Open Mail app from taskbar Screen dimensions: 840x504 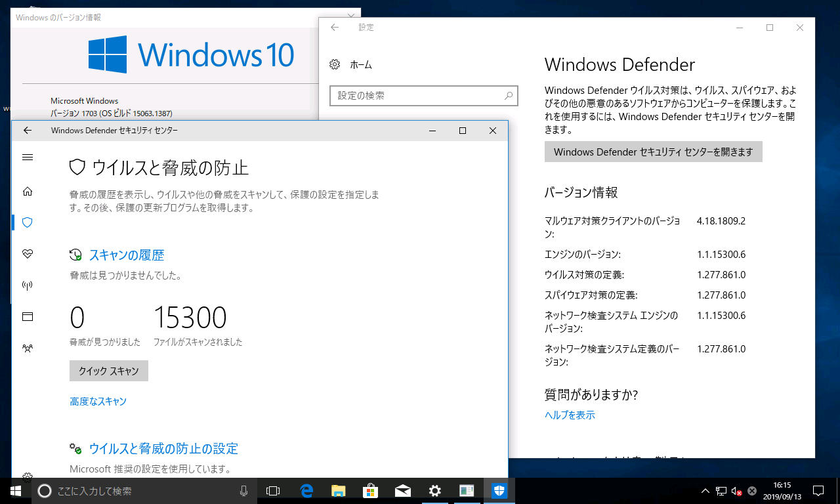pos(402,491)
